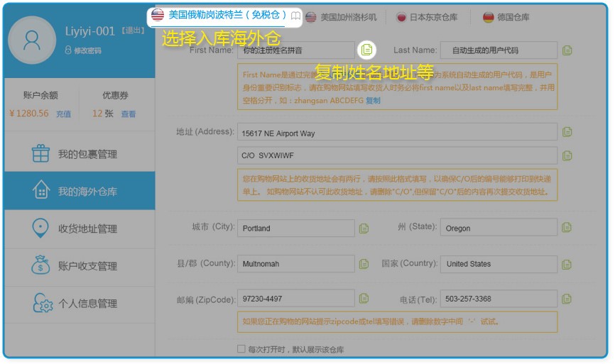
Task: Click the house warehouse icon
Action: (40, 189)
